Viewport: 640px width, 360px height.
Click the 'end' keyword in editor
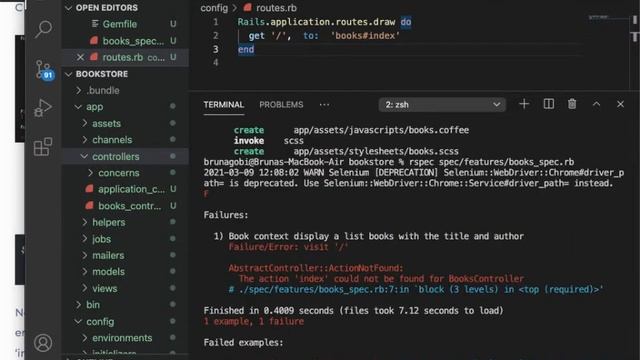tap(246, 49)
